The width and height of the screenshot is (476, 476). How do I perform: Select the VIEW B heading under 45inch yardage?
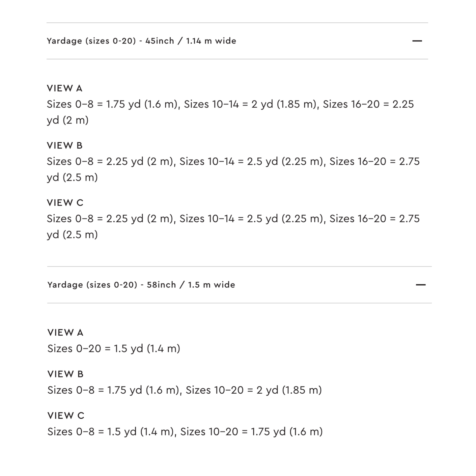tap(65, 146)
